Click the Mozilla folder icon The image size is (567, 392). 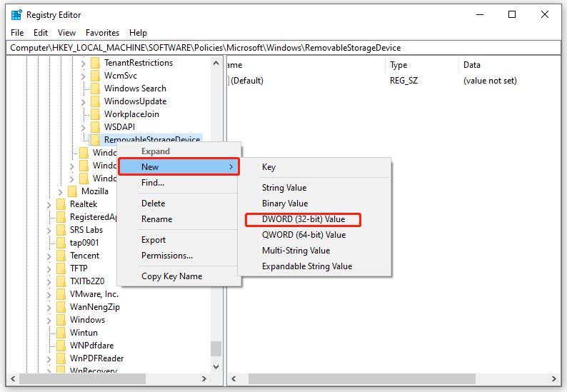click(x=72, y=191)
